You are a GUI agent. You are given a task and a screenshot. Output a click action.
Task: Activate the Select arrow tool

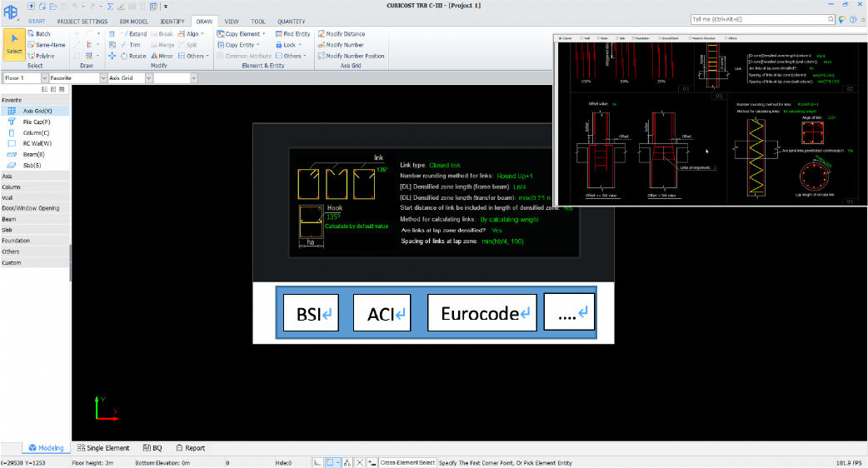(x=14, y=45)
